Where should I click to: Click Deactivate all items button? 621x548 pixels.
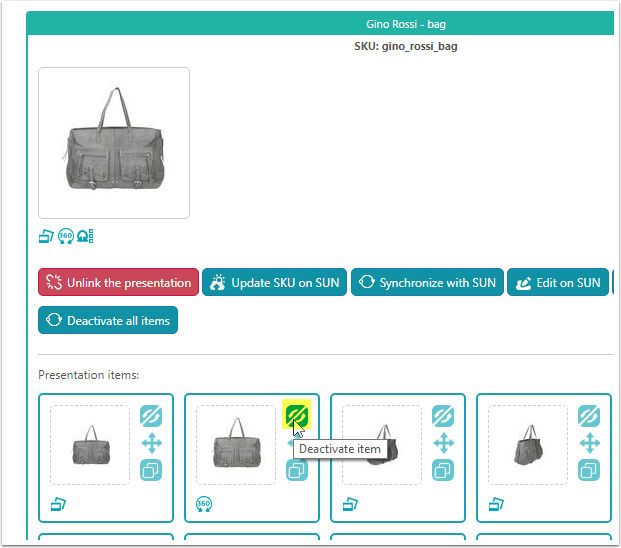108,320
